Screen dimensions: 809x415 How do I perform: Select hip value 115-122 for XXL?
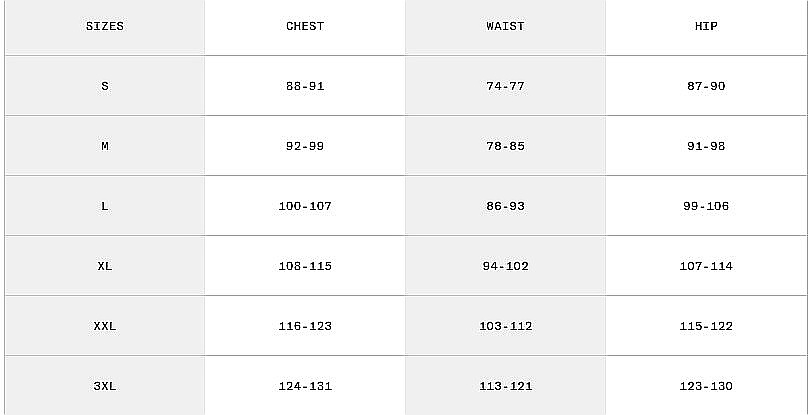click(x=706, y=326)
